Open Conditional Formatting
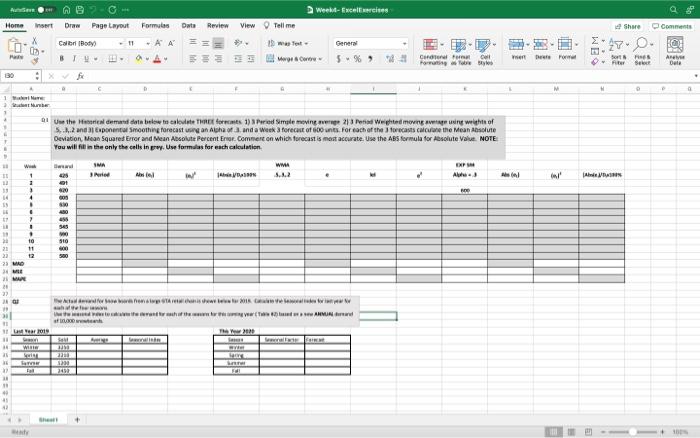This screenshot has width=700, height=438. [x=433, y=51]
